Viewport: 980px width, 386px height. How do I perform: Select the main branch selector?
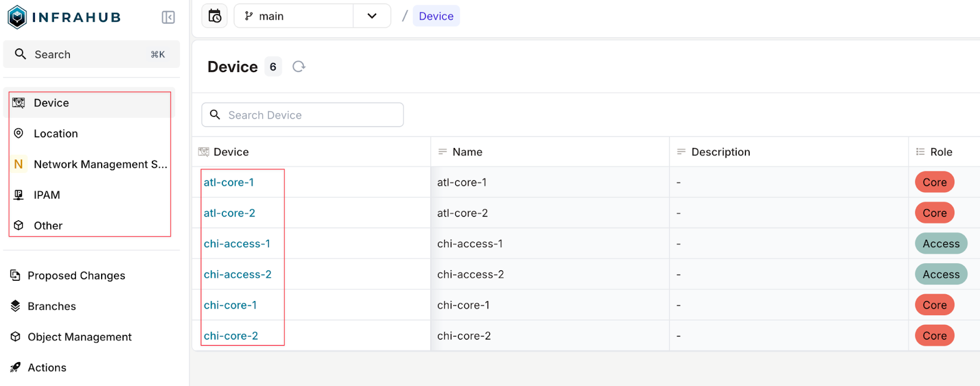tap(294, 16)
